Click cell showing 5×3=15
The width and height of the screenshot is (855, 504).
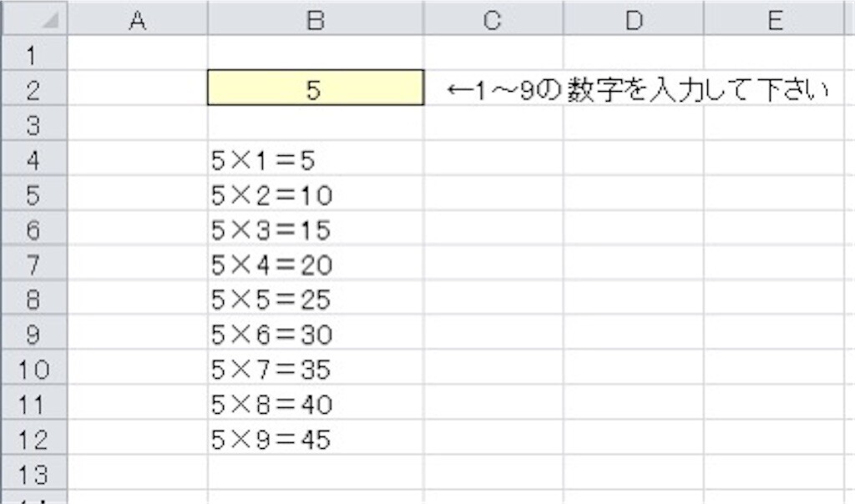click(316, 228)
